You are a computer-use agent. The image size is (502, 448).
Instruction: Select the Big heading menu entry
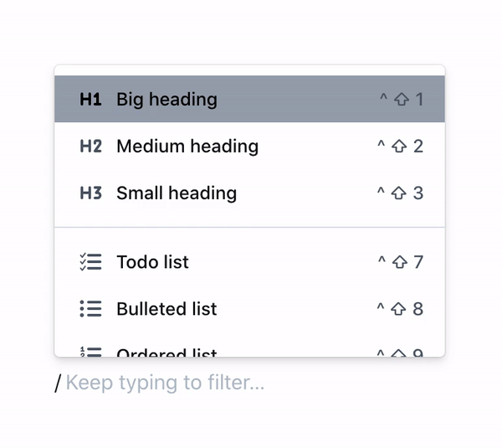(x=249, y=99)
